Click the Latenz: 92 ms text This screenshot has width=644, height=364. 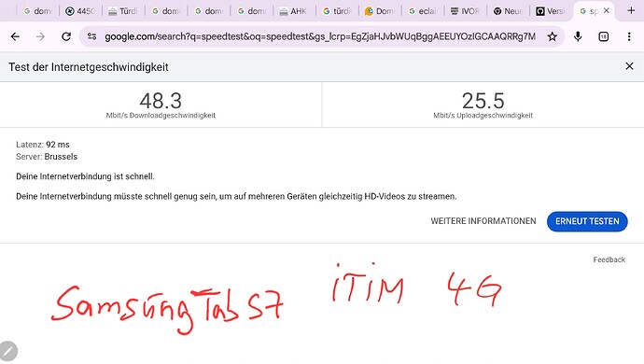tap(43, 145)
